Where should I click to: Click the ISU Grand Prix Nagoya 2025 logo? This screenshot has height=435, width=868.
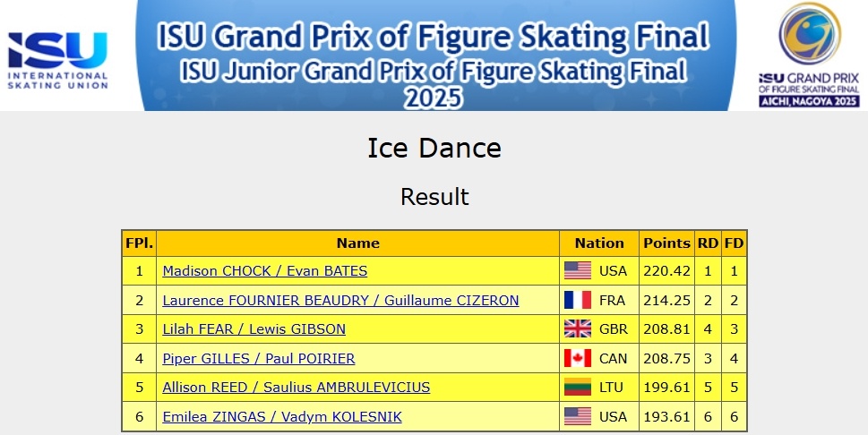[809, 55]
